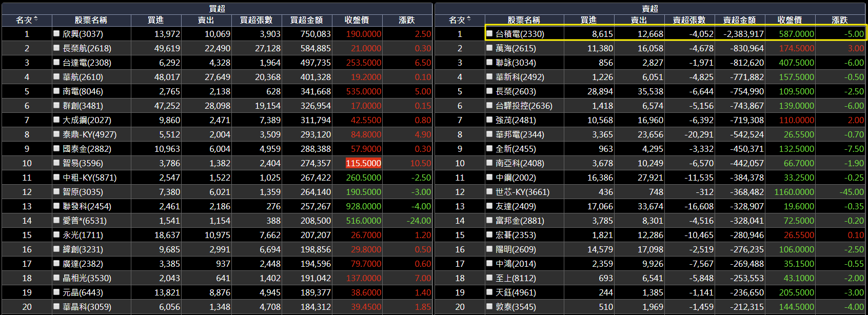Sort by 收盤價 in the 買超 panel
868x315 pixels.
pyautogui.click(x=357, y=20)
